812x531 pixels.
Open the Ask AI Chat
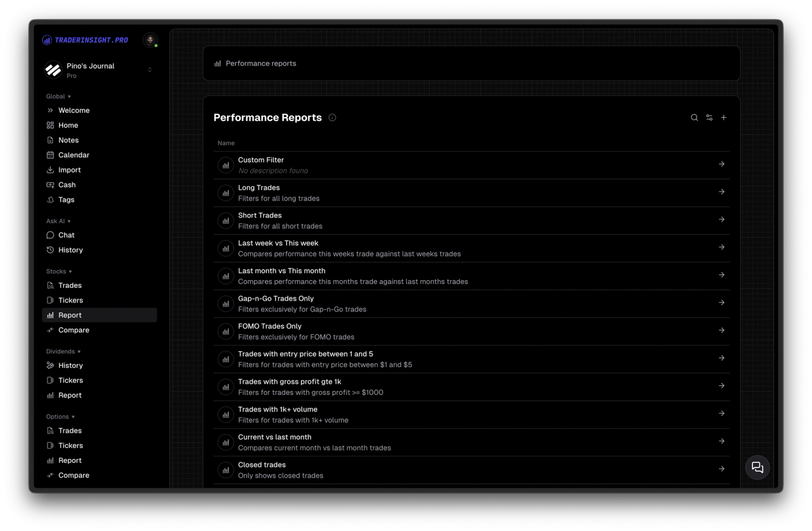coord(100,235)
